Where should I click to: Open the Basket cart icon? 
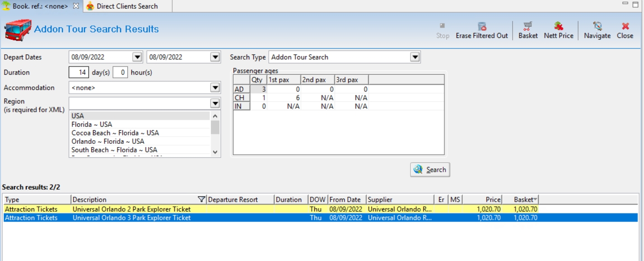pyautogui.click(x=527, y=26)
